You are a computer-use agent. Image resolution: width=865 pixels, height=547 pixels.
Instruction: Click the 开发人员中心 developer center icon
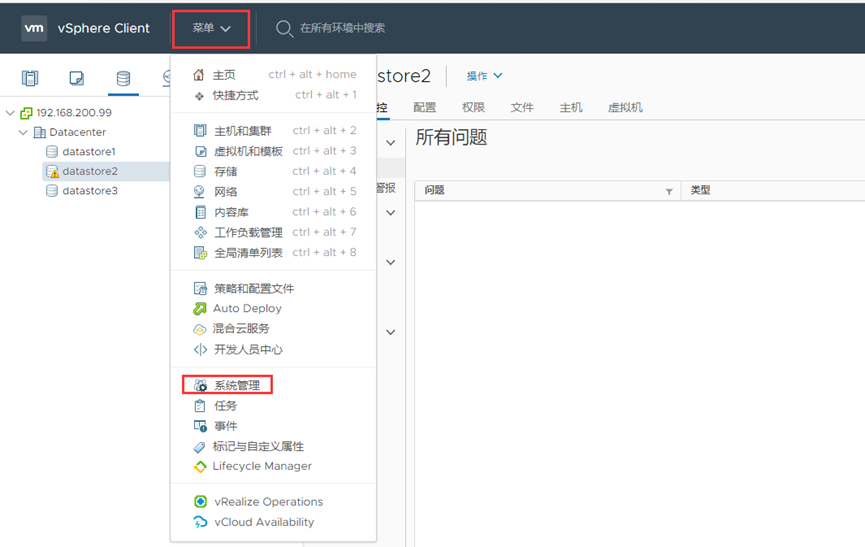point(200,350)
